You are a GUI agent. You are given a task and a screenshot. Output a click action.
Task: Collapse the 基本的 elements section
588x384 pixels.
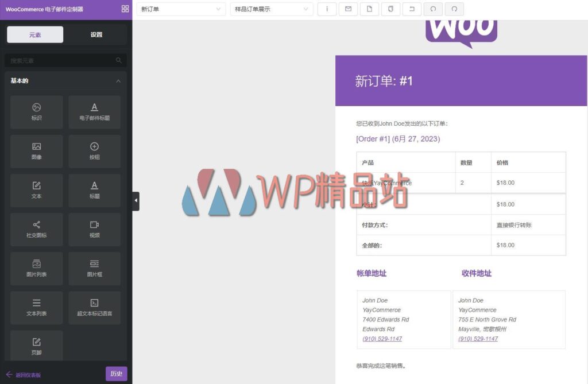pyautogui.click(x=119, y=80)
